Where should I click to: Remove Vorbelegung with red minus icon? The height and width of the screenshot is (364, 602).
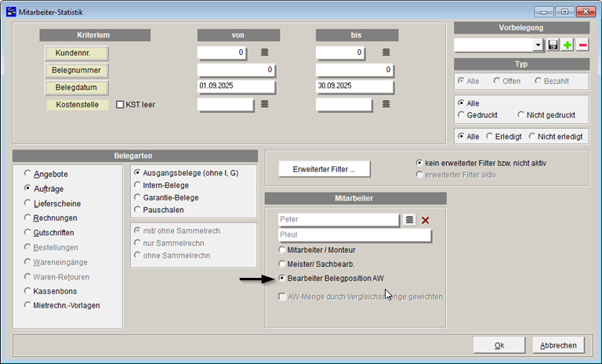[x=582, y=45]
